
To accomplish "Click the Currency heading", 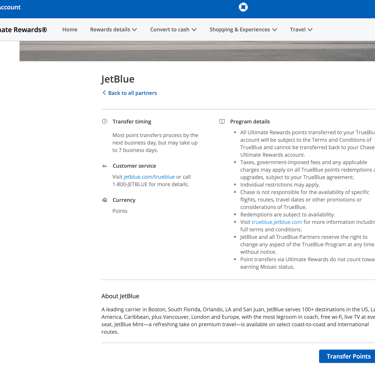I will click(124, 200).
